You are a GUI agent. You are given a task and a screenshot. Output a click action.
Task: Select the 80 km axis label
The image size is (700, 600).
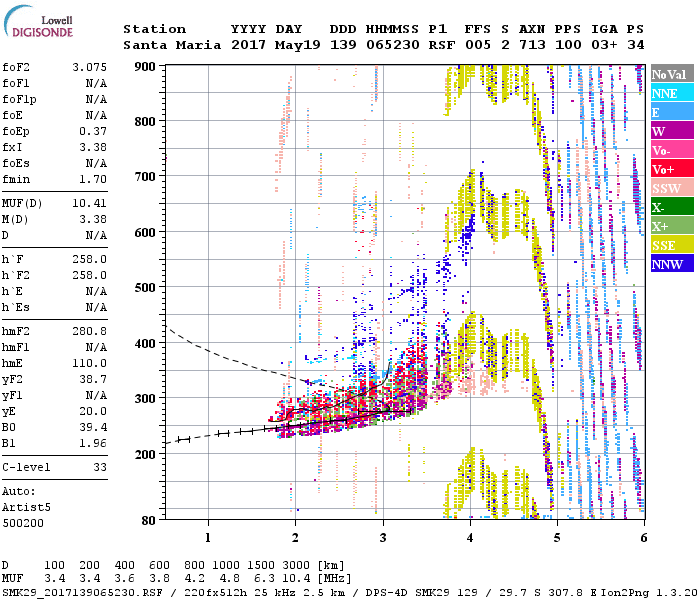[x=149, y=521]
